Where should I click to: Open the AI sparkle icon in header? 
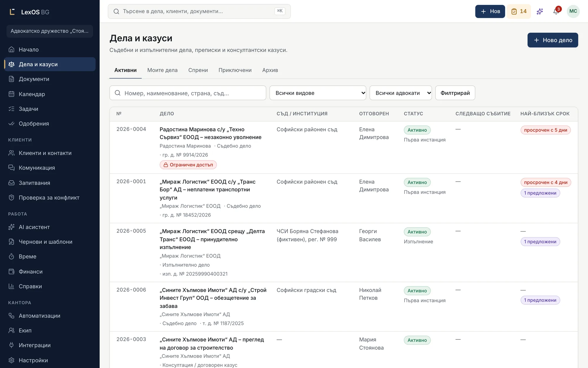click(540, 11)
